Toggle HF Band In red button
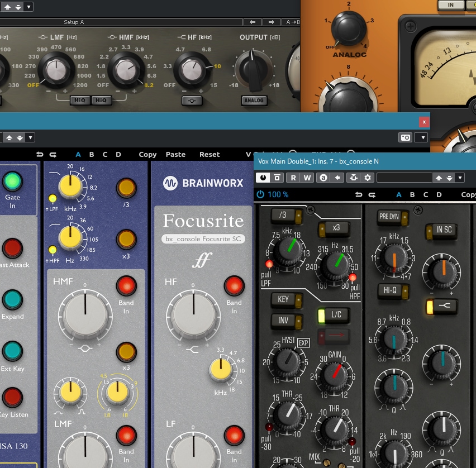 point(234,285)
